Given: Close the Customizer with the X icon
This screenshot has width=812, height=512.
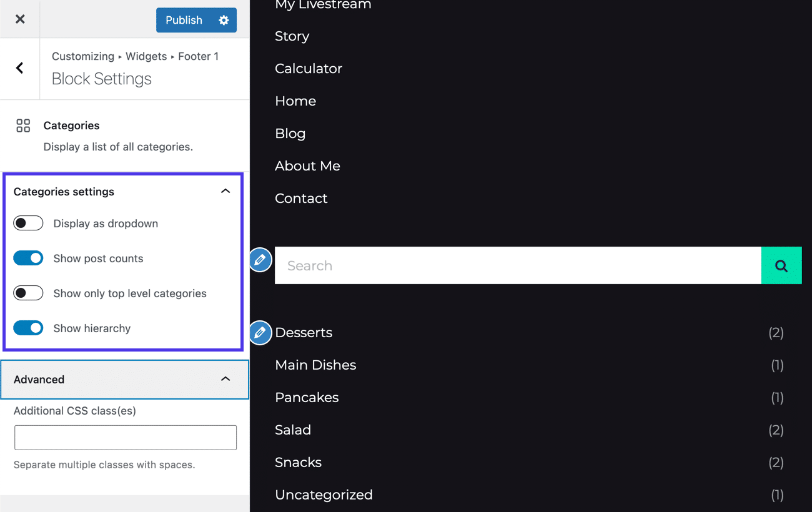Looking at the screenshot, I should coord(19,19).
